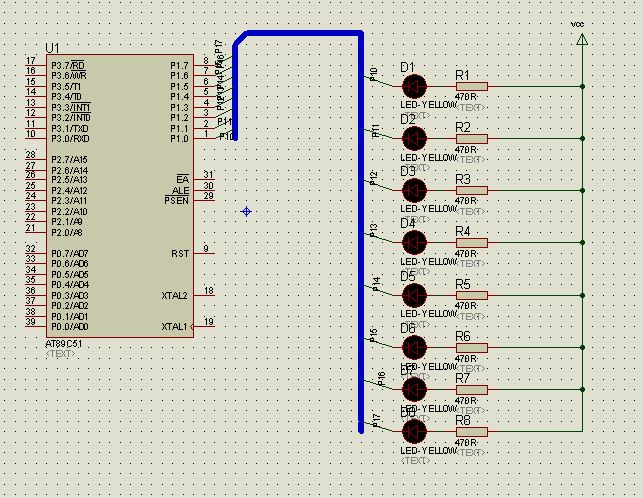Click the XTAL1 pin name on U1

click(174, 327)
